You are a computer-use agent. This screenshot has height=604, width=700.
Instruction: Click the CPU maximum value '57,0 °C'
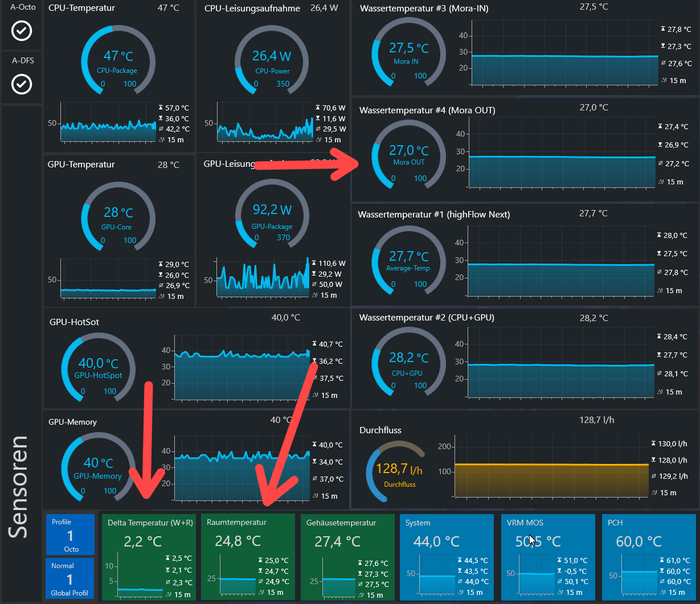point(177,108)
